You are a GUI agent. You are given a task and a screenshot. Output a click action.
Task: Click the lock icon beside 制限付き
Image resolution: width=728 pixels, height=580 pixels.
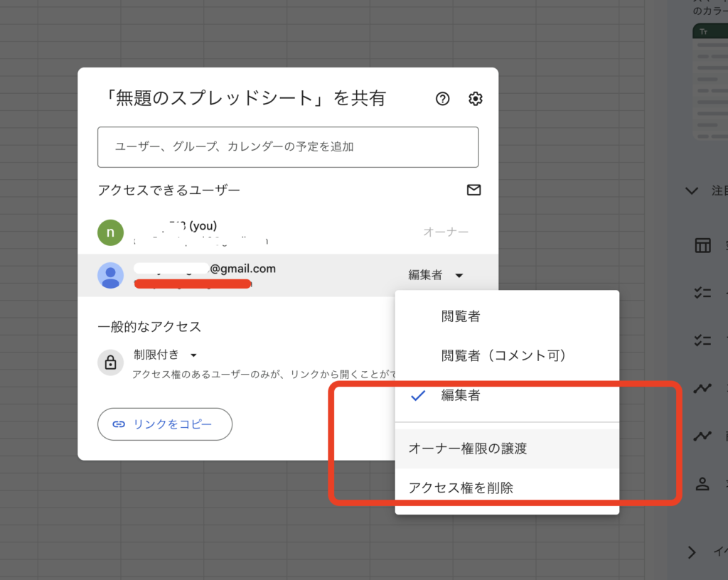point(110,362)
